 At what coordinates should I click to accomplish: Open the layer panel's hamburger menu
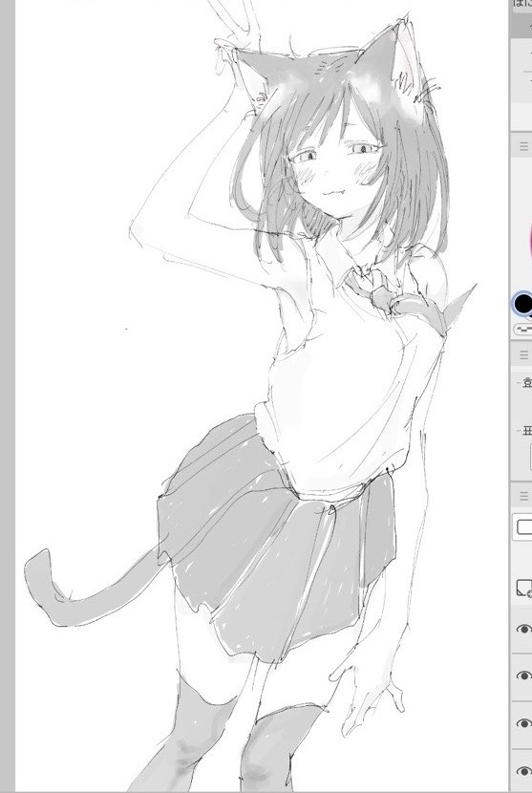pyautogui.click(x=524, y=496)
